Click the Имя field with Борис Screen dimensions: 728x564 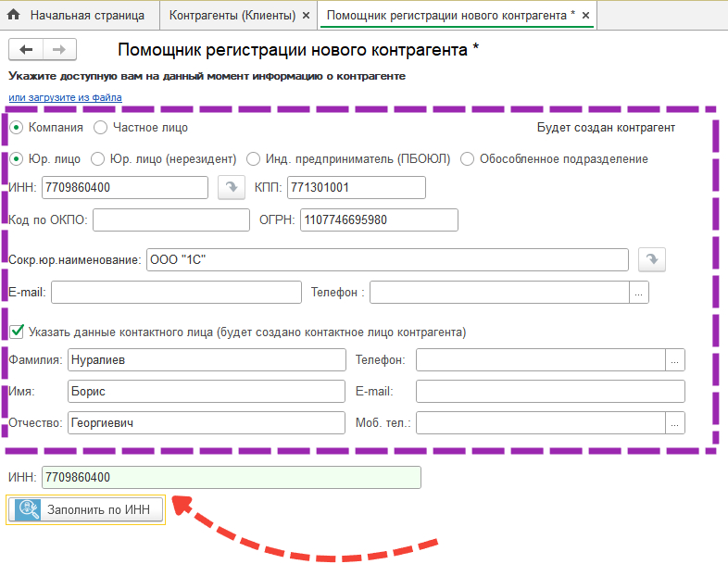(207, 392)
